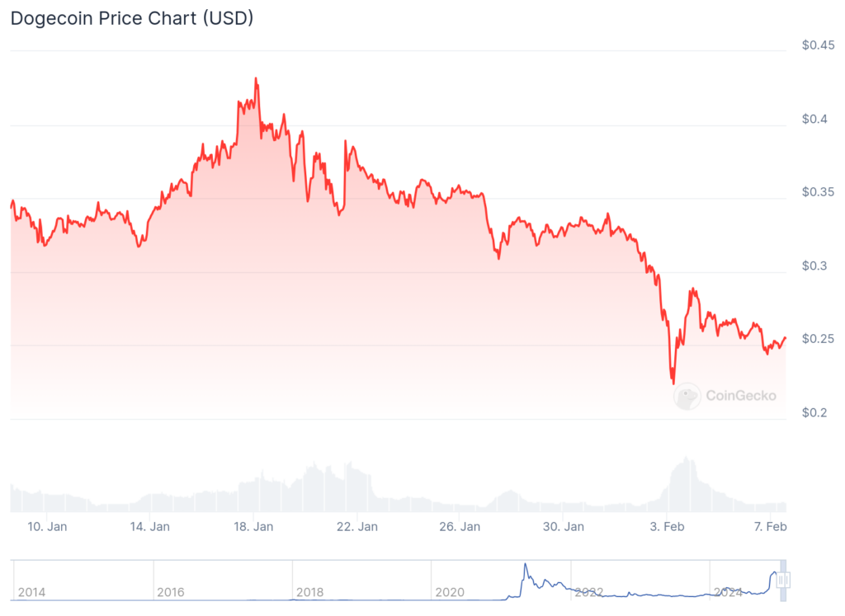The image size is (845, 616).
Task: Click the 2020 label in the navigator timeline
Action: coord(449,592)
